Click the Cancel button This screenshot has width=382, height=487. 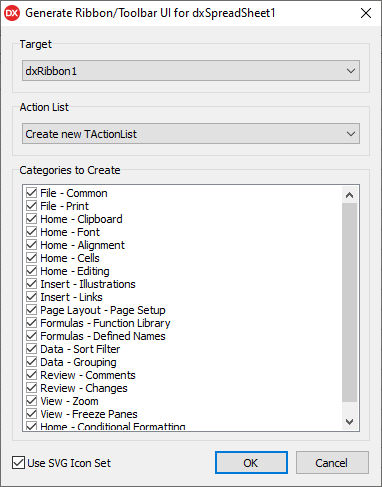click(x=332, y=463)
